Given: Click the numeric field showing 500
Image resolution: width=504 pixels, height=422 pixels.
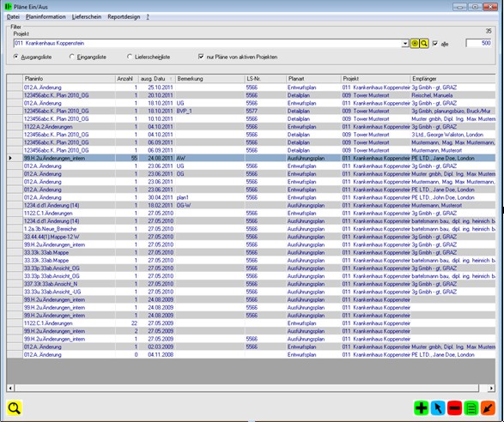Looking at the screenshot, I should [x=479, y=43].
